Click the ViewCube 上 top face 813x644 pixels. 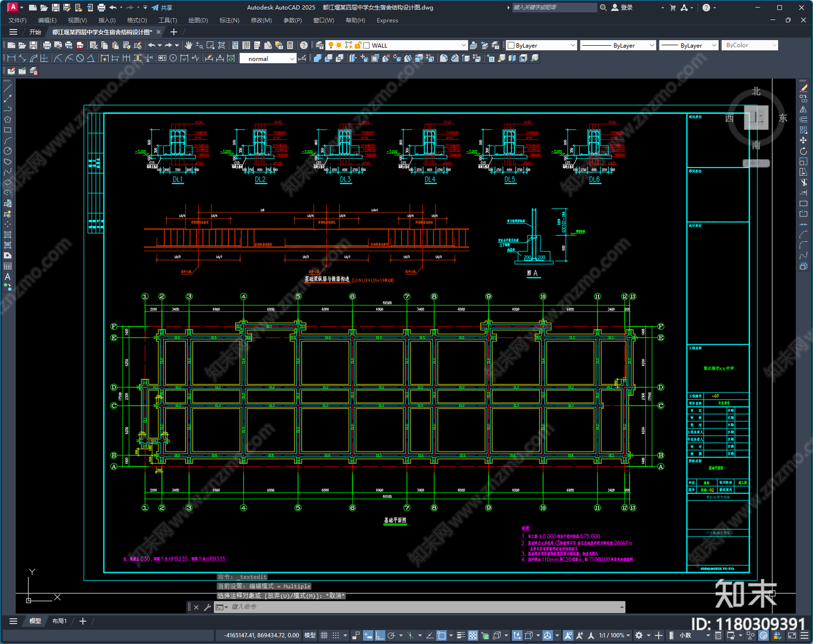click(756, 118)
